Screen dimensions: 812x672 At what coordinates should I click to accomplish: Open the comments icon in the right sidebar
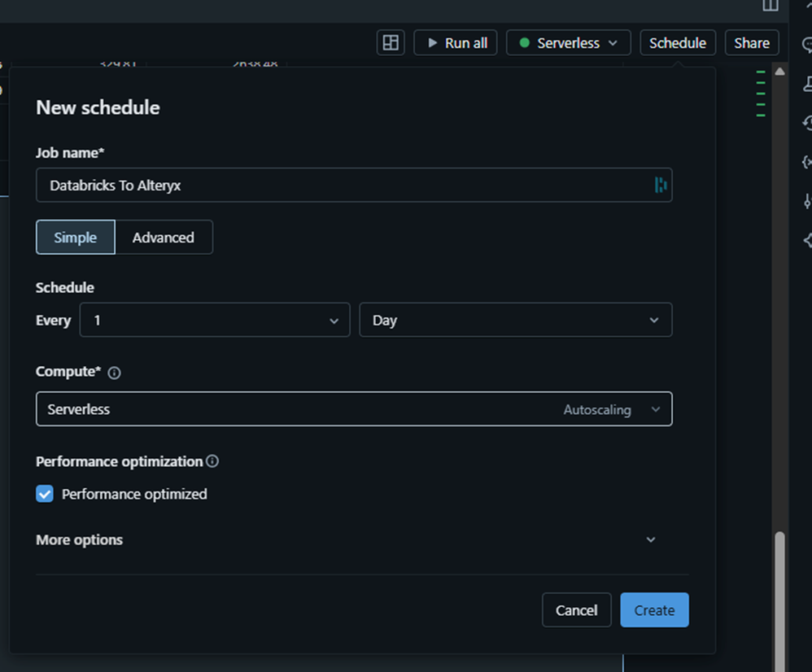tap(807, 45)
